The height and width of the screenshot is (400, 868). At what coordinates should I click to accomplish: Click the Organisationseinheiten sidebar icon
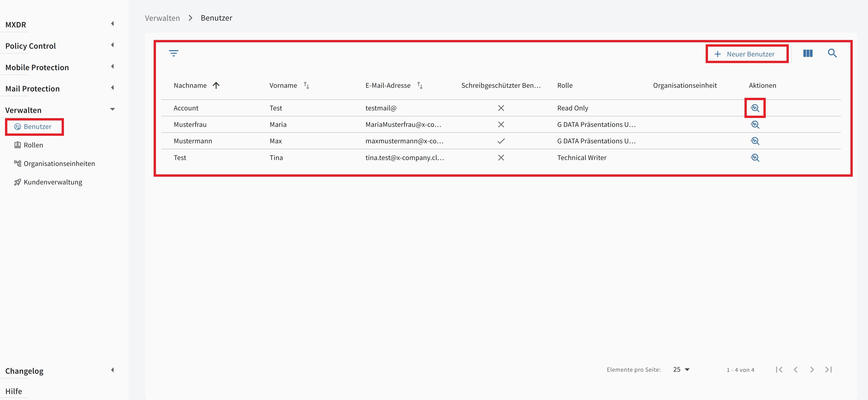(x=18, y=163)
